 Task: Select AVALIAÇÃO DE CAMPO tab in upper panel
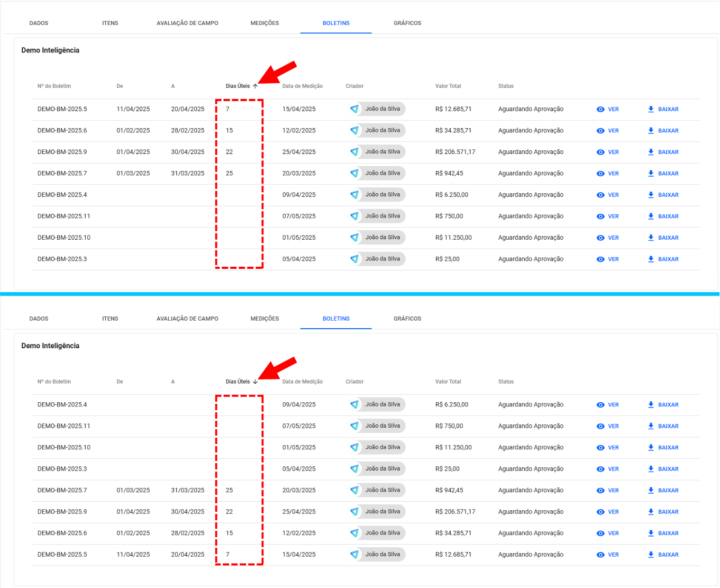pos(187,23)
